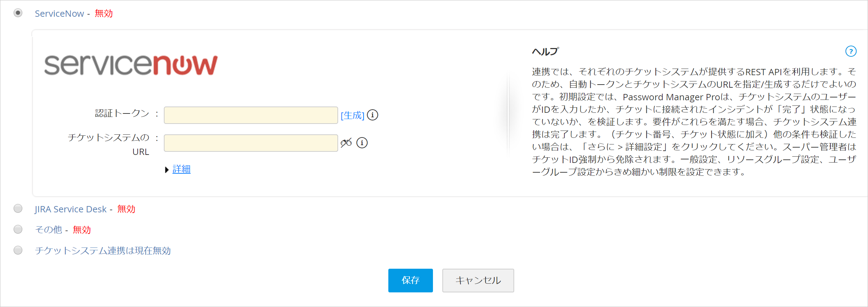This screenshot has height=307, width=868.
Task: Select the ServiceNow radio button
Action: (x=18, y=13)
